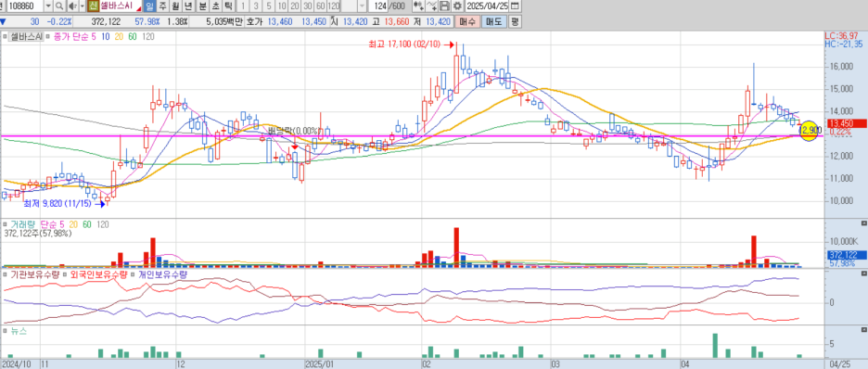
Task: Switch chart to 월 monthly period
Action: click(175, 6)
